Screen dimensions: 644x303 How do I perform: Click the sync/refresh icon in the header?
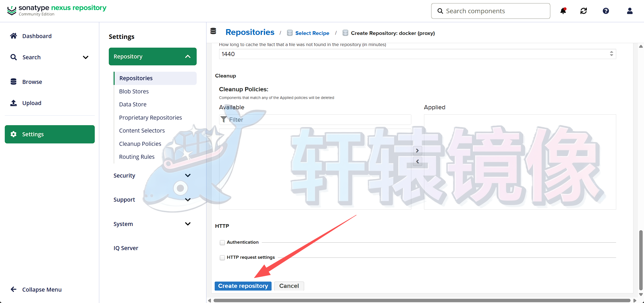tap(583, 11)
